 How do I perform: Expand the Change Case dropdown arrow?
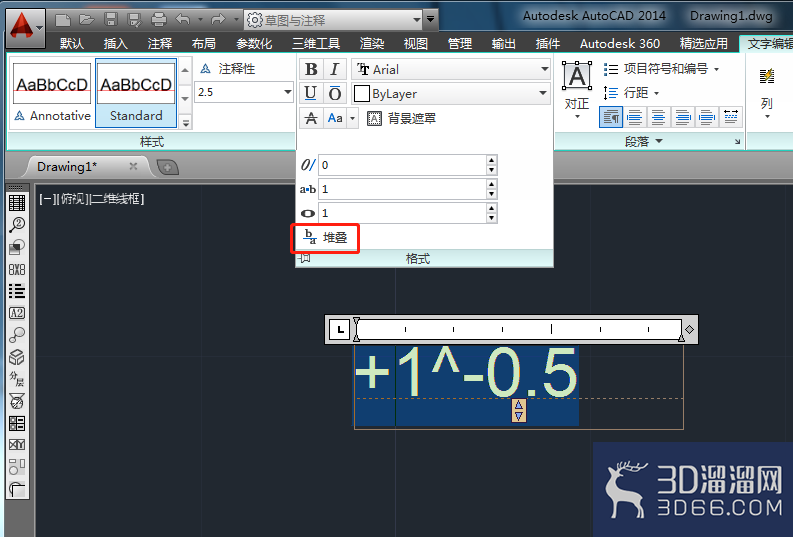tap(353, 119)
